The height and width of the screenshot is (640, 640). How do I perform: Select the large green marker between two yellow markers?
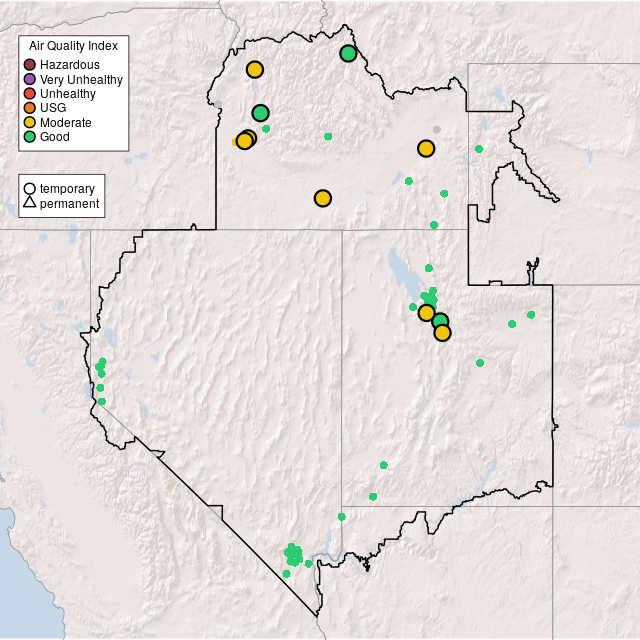(x=439, y=321)
